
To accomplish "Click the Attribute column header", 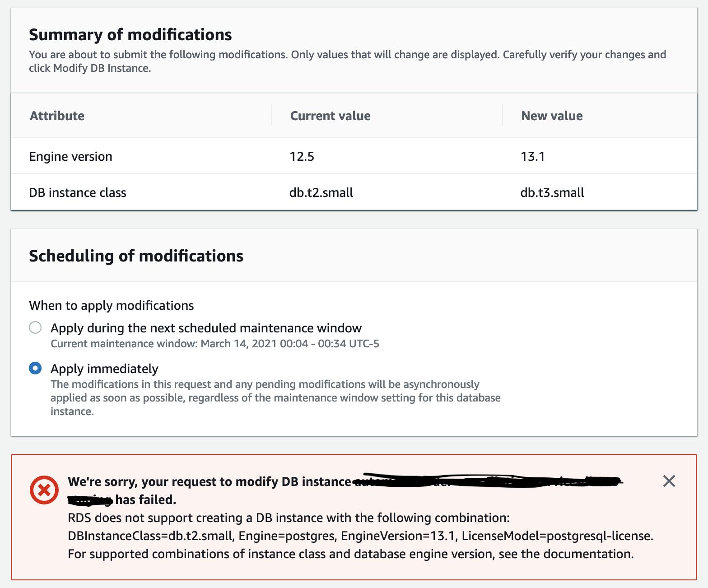I will click(57, 116).
